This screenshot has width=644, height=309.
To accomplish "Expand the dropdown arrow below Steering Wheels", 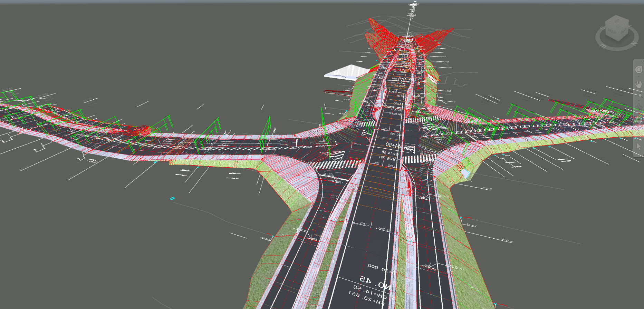I will [638, 76].
